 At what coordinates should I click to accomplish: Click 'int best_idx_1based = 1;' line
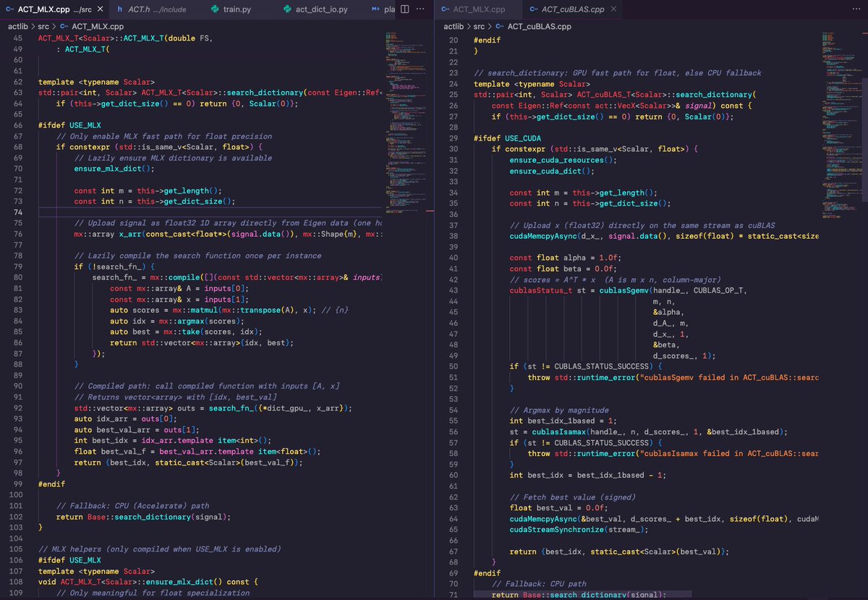coord(563,421)
